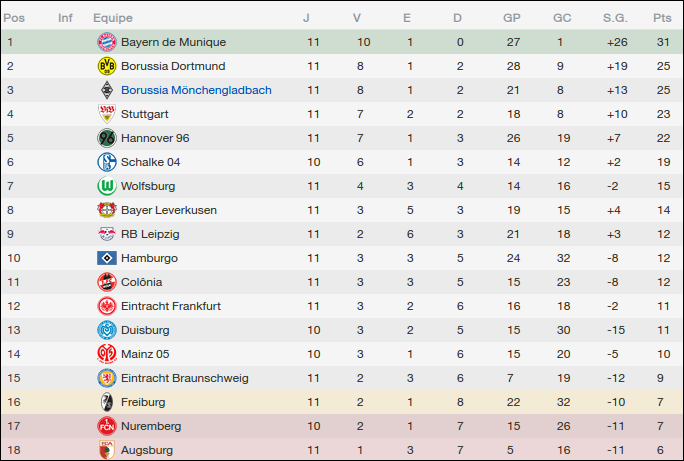684x461 pixels.
Task: Click the Pos column header
Action: [x=15, y=18]
